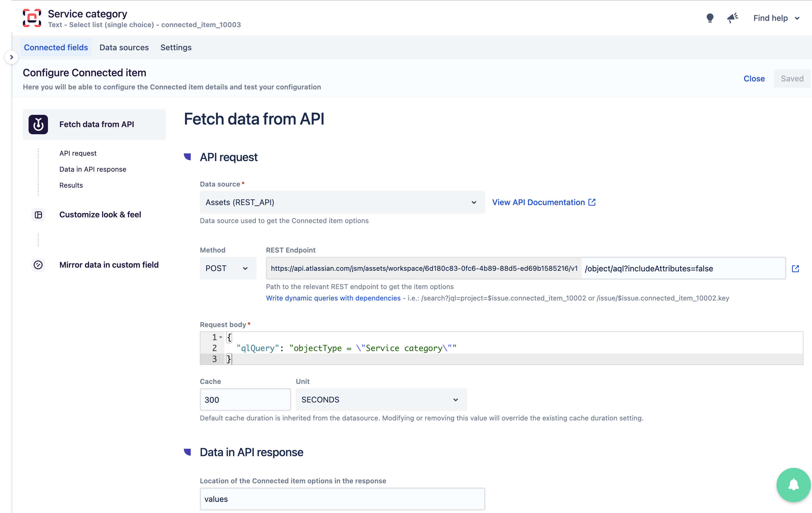Click the Customize look & feel icon
The image size is (812, 513).
click(x=38, y=215)
